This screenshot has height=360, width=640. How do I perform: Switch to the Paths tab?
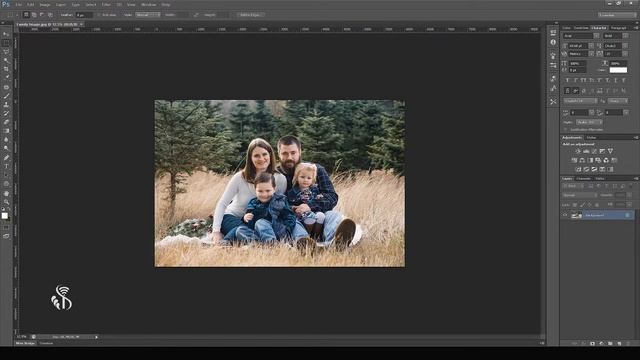point(600,178)
